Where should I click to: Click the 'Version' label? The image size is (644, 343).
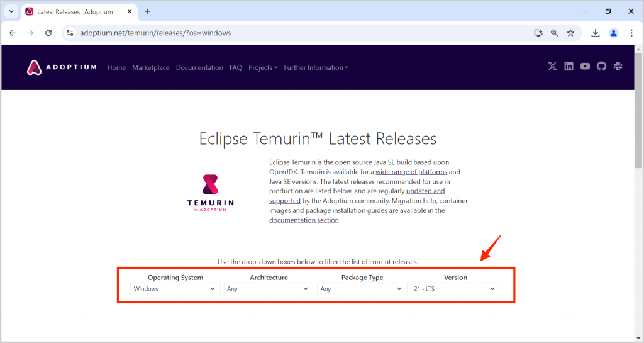455,278
